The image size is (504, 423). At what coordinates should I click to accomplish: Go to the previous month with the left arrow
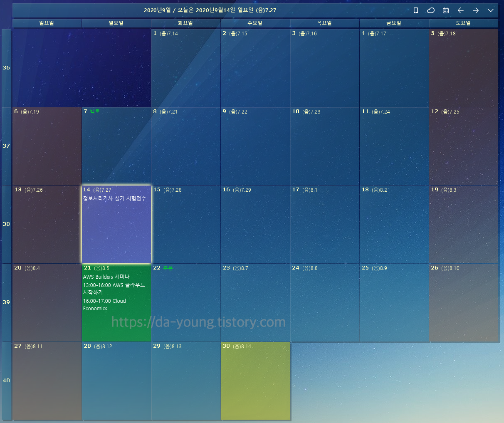click(x=460, y=10)
